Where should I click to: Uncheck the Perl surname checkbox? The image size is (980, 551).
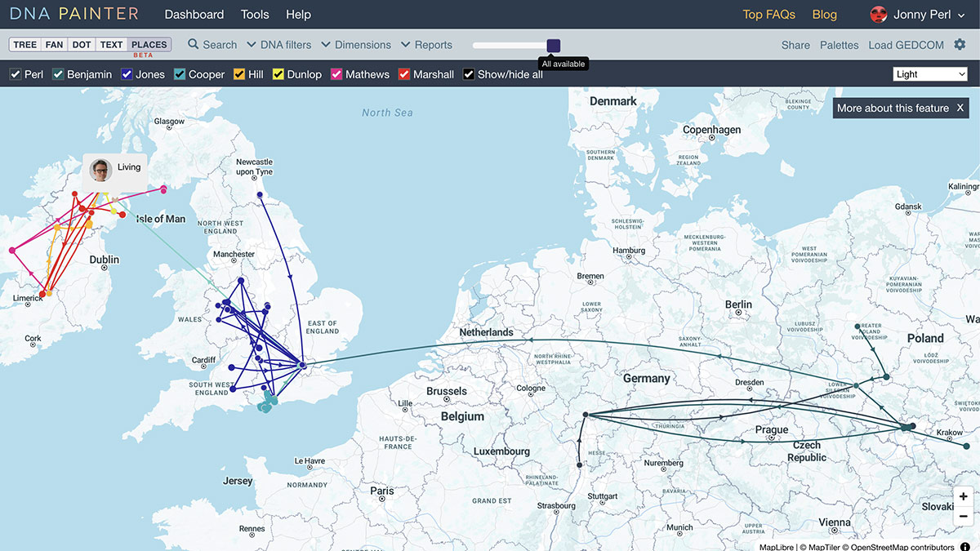click(16, 74)
